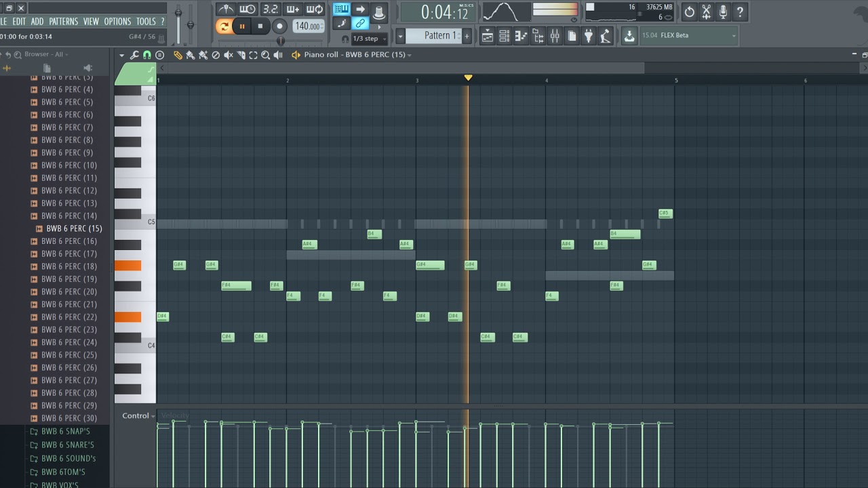868x488 pixels.
Task: Open the Control event lane dropdown
Action: tap(139, 415)
